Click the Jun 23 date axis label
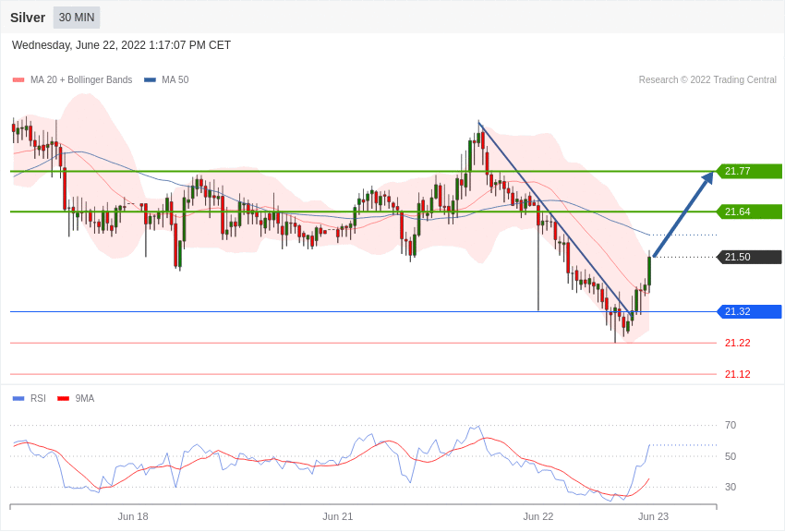This screenshot has height=532, width=785. [653, 516]
